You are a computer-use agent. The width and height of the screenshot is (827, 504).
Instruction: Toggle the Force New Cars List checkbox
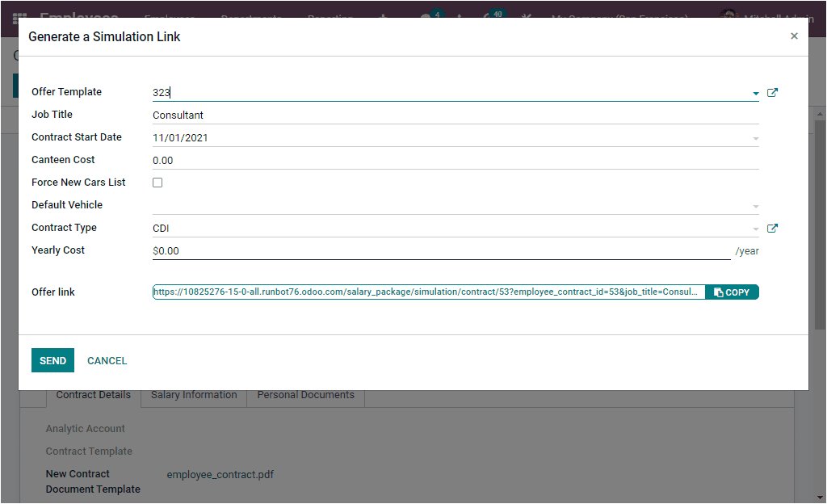(157, 182)
